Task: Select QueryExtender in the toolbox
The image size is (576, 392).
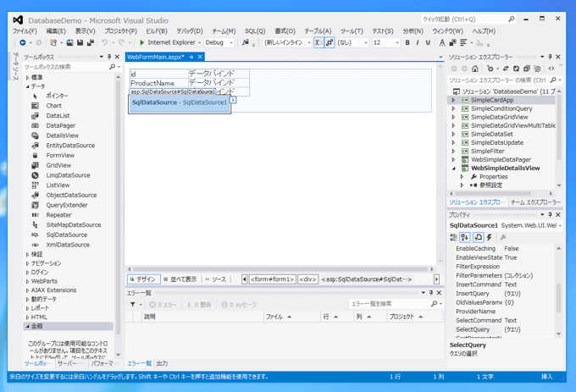Action: click(67, 205)
